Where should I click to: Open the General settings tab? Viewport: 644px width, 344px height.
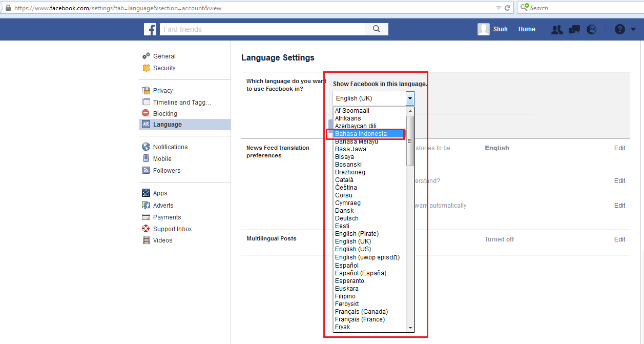pyautogui.click(x=164, y=56)
